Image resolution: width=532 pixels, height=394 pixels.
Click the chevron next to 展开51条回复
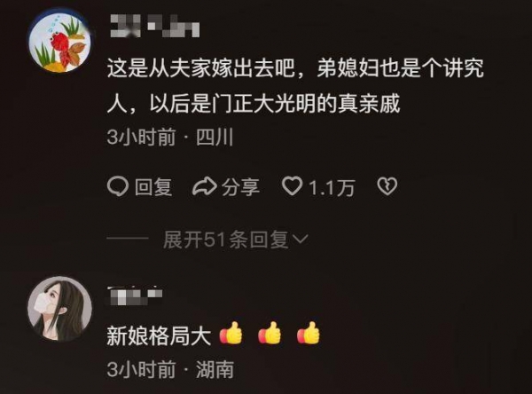click(x=300, y=240)
